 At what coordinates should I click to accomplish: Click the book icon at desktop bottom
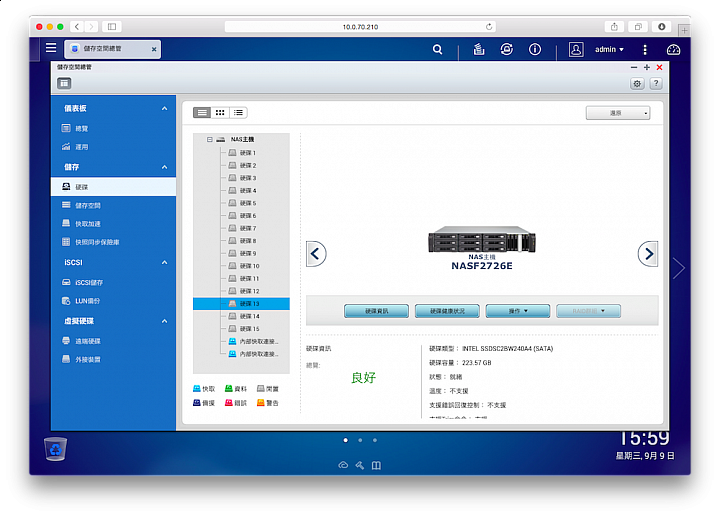376,465
